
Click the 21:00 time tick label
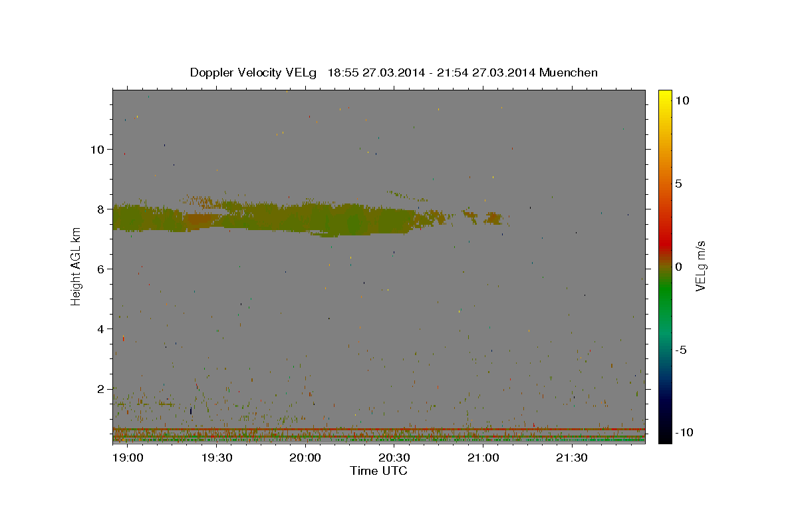[x=483, y=458]
